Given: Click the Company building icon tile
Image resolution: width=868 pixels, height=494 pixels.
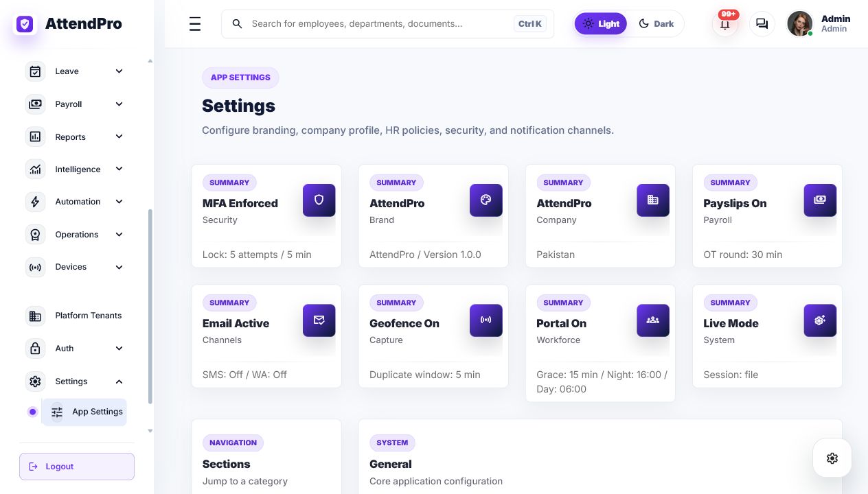Looking at the screenshot, I should 652,200.
